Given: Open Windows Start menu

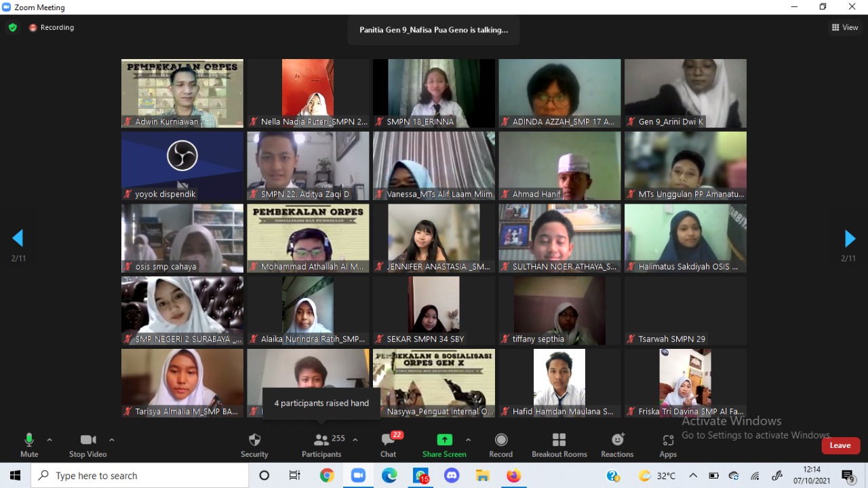Looking at the screenshot, I should (15, 476).
